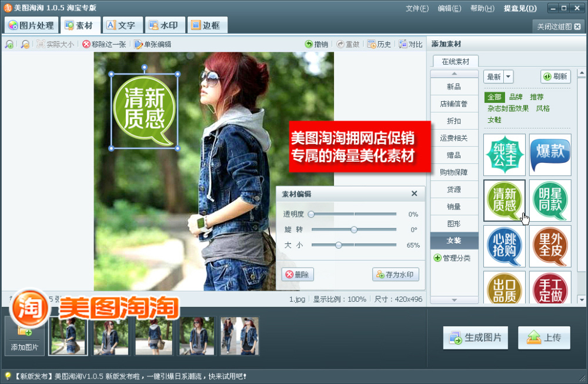
Task: Choose the 清新质感 sticker in material list
Action: tap(505, 201)
